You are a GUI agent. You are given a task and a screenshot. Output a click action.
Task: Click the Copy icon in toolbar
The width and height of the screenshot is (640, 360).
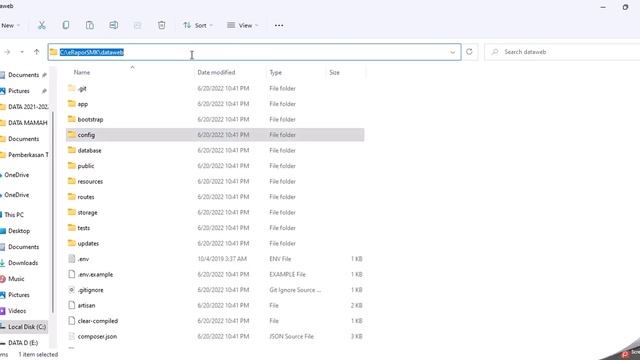click(x=66, y=25)
